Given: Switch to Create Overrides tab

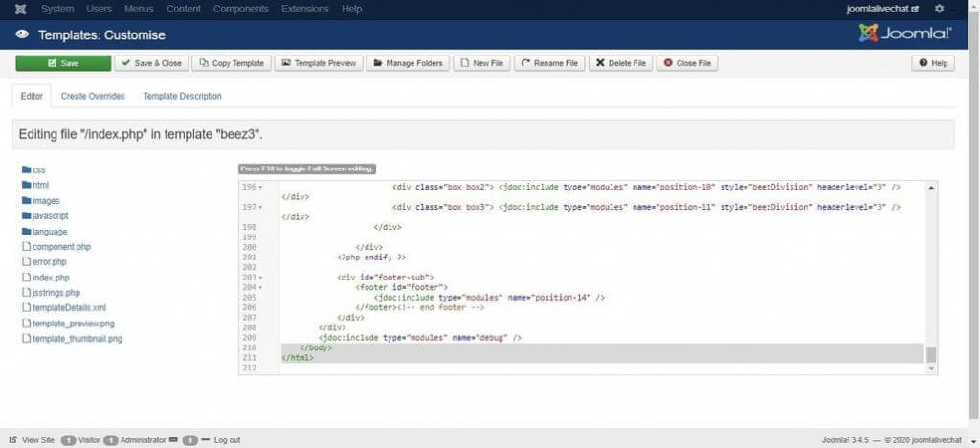Looking at the screenshot, I should point(93,97).
